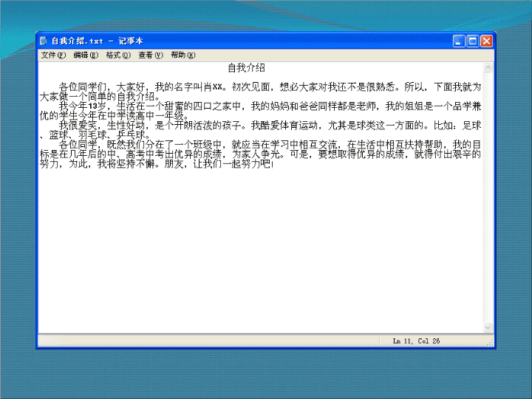Open the 编辑(E) menu
This screenshot has height=399, width=532.
(x=86, y=55)
